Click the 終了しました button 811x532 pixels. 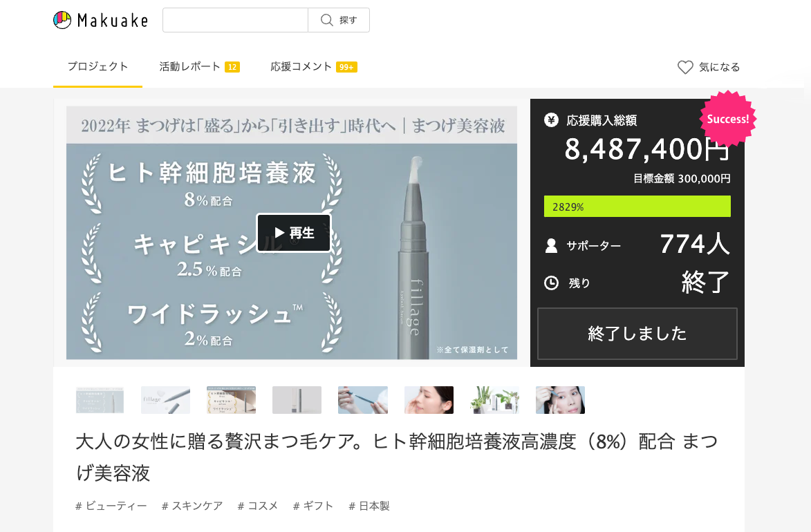click(x=637, y=334)
